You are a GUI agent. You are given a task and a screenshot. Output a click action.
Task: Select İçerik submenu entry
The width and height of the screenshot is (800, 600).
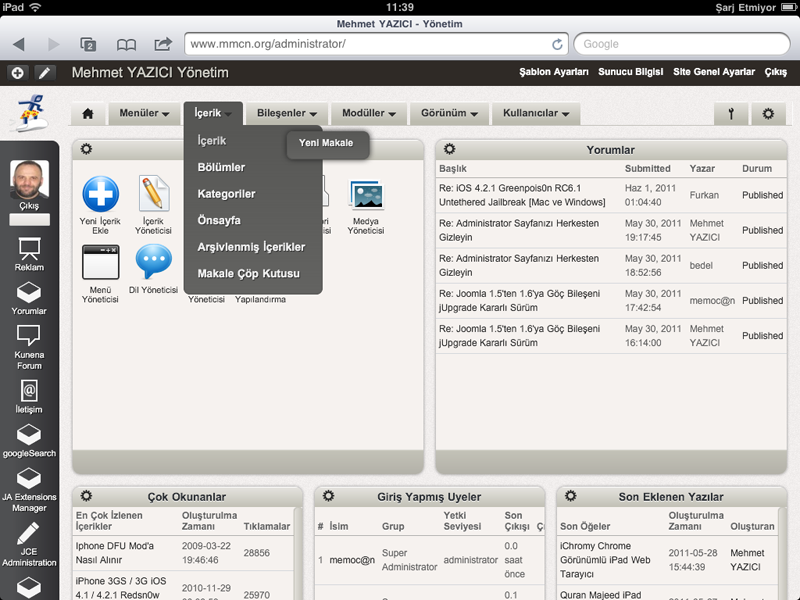(x=212, y=141)
